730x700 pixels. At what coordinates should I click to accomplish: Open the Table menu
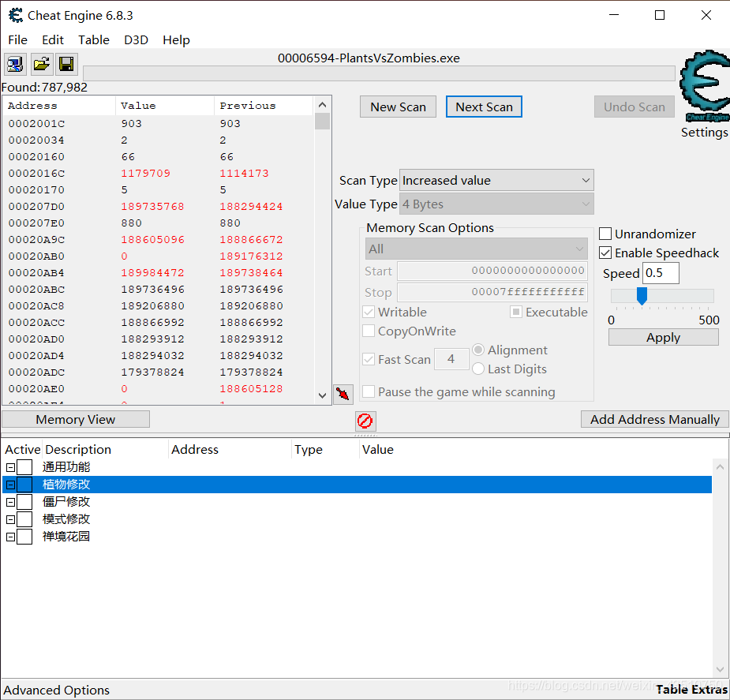94,40
